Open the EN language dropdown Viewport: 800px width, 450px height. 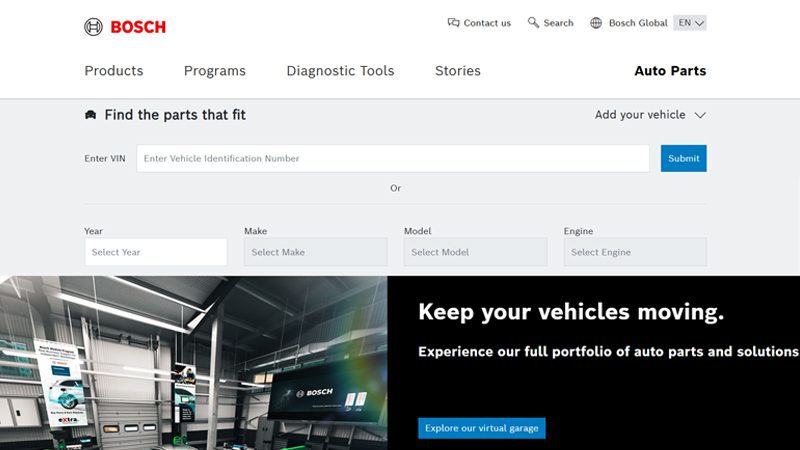(x=690, y=23)
